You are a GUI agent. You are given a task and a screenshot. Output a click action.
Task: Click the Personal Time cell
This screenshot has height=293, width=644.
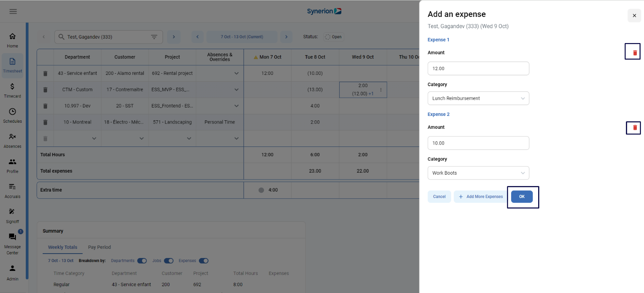click(x=220, y=122)
